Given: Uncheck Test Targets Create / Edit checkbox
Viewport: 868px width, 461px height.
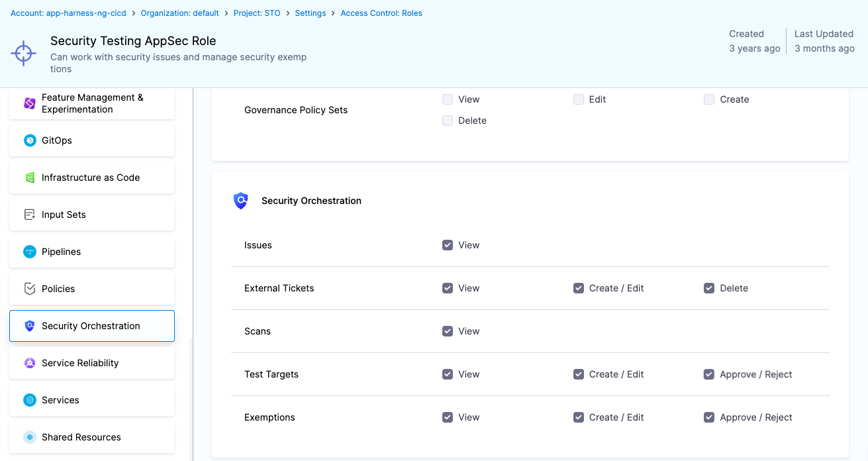Looking at the screenshot, I should 579,374.
